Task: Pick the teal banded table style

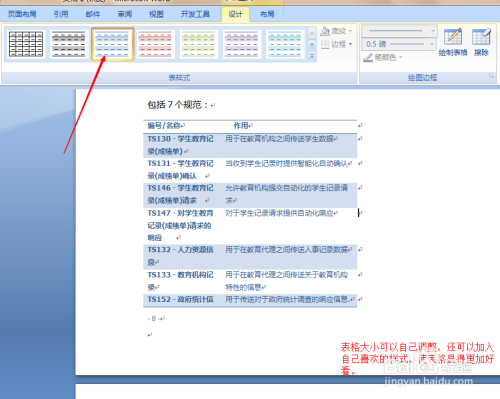Action: click(285, 44)
